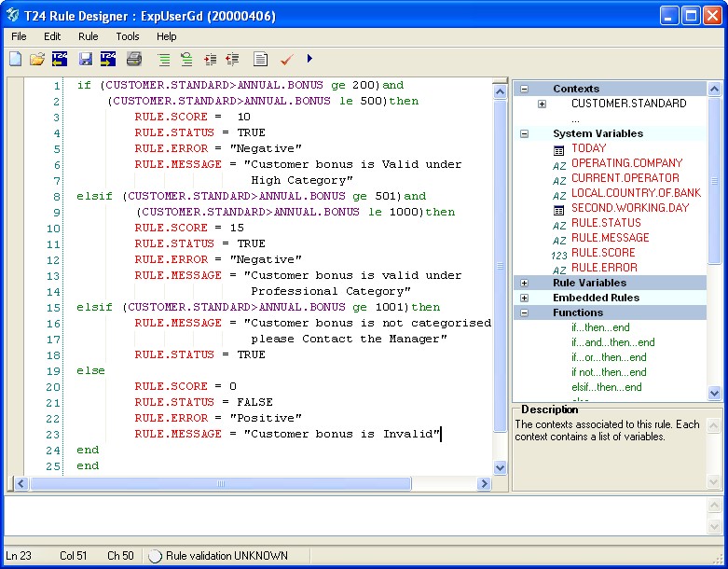Viewport: 728px width, 569px height.
Task: Insert the elsif...then...end function
Action: 607,387
